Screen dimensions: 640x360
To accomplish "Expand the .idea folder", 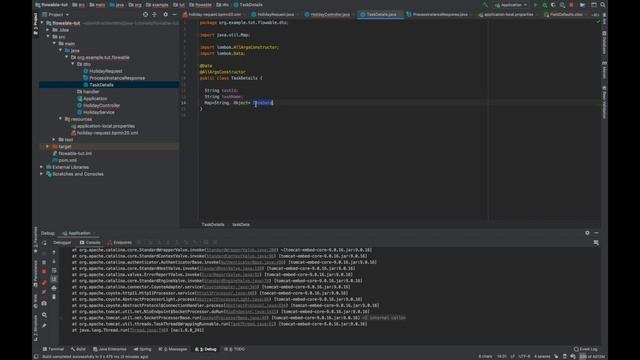I will [x=48, y=30].
